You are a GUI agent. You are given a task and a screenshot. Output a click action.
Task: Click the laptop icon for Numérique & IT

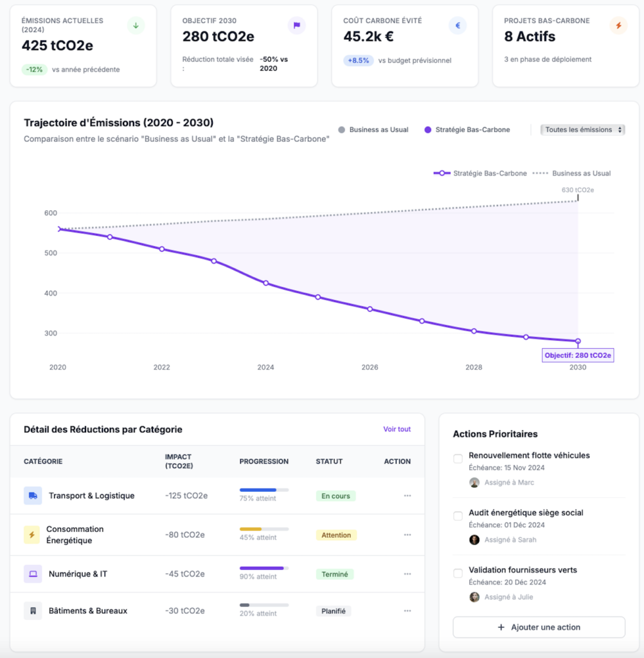33,574
